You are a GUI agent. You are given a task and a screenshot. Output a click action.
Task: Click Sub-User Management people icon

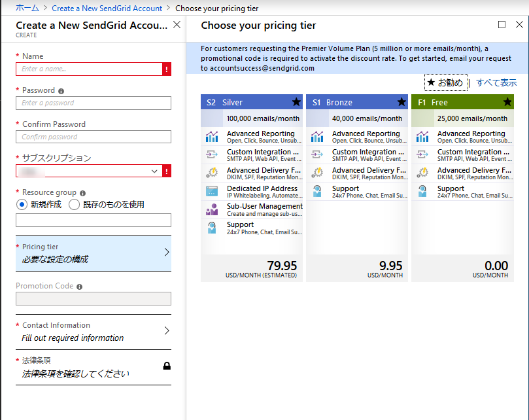[212, 209]
